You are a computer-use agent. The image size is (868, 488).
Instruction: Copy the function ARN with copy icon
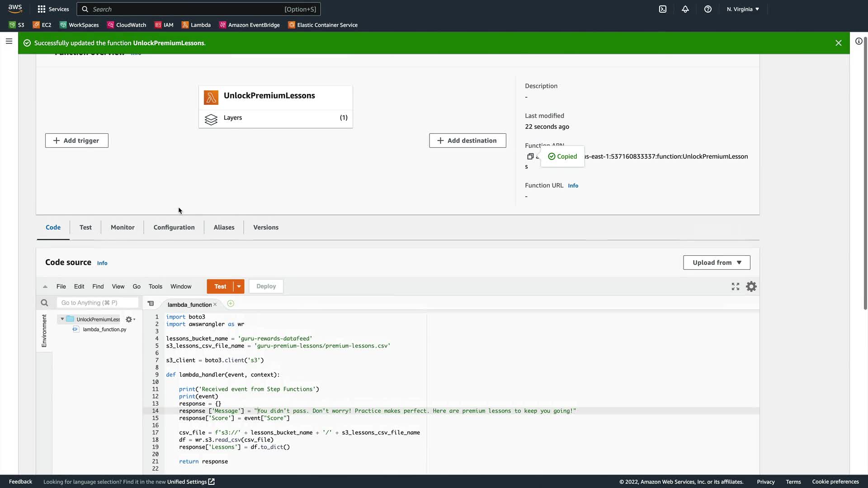530,156
